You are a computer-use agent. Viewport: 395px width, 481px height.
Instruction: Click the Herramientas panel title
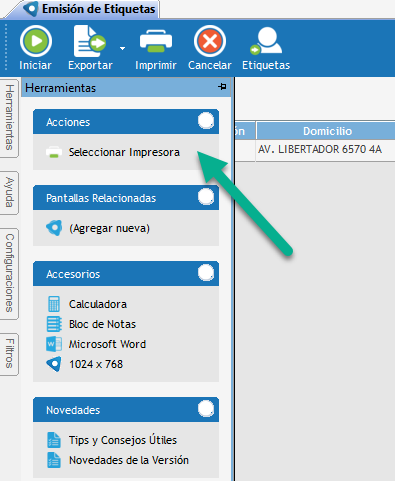(x=60, y=88)
